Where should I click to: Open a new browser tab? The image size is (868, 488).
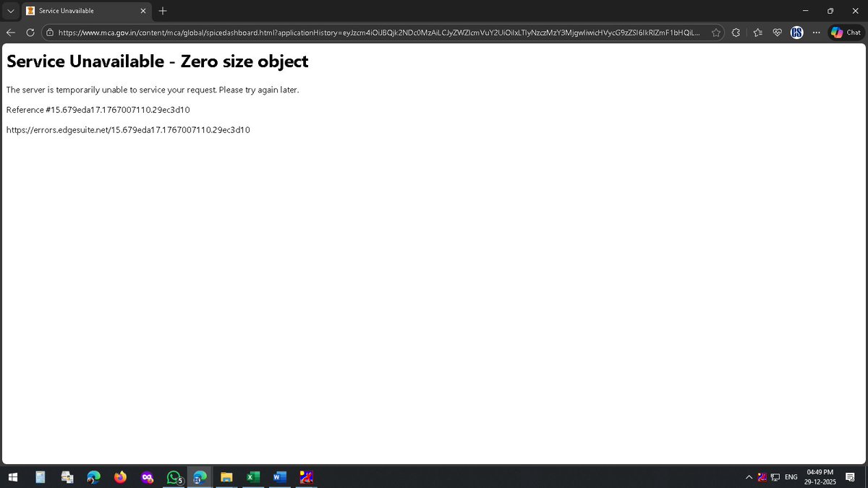coord(163,11)
